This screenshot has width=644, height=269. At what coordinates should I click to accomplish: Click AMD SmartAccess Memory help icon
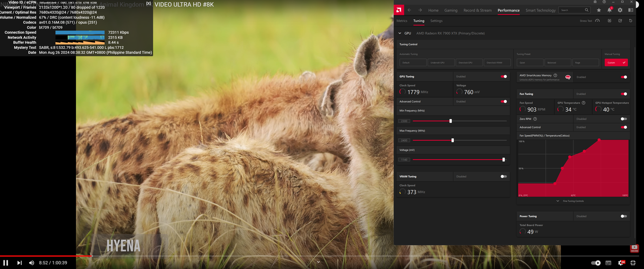[x=555, y=75]
